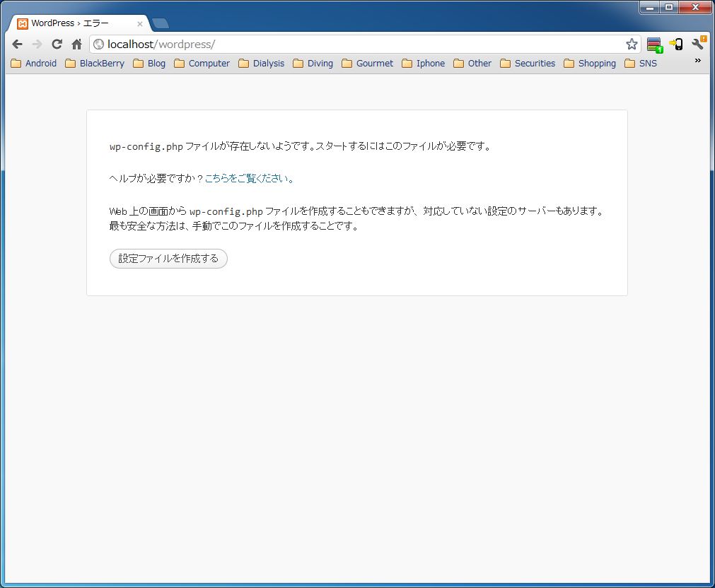The height and width of the screenshot is (588, 715).
Task: Open the Diving bookmarks folder
Action: [x=313, y=64]
